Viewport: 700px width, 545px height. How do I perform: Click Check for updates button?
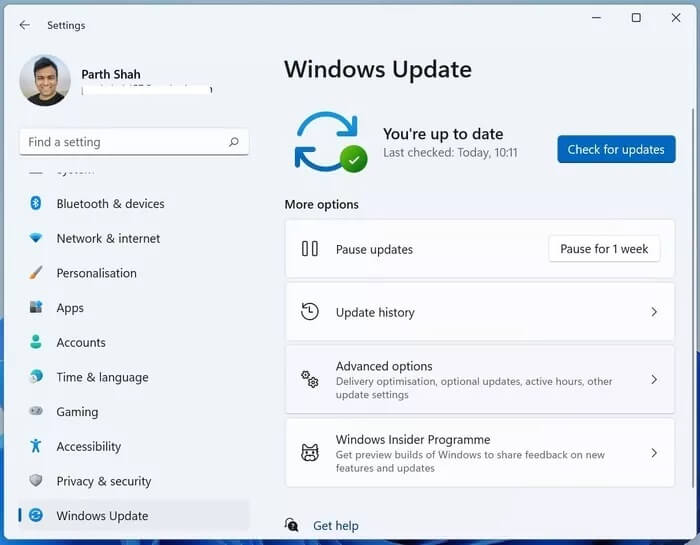(616, 149)
